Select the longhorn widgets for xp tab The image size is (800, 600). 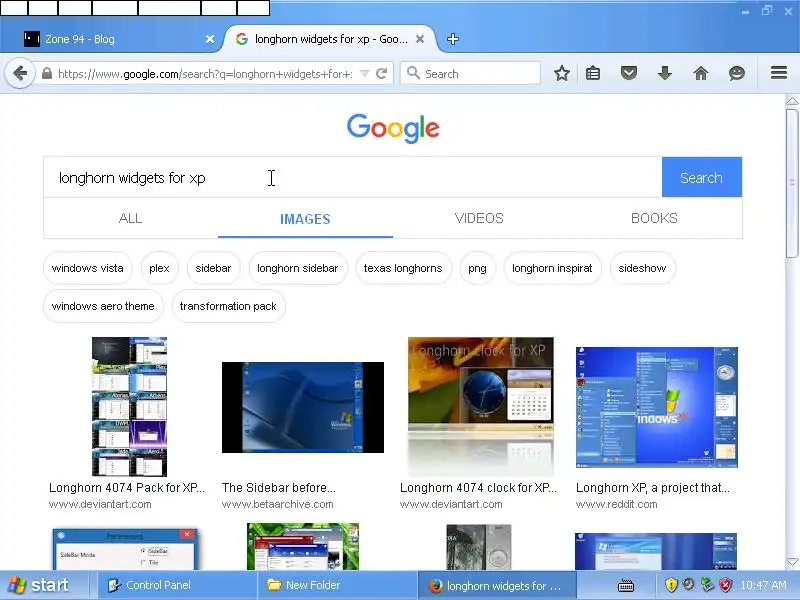(330, 39)
